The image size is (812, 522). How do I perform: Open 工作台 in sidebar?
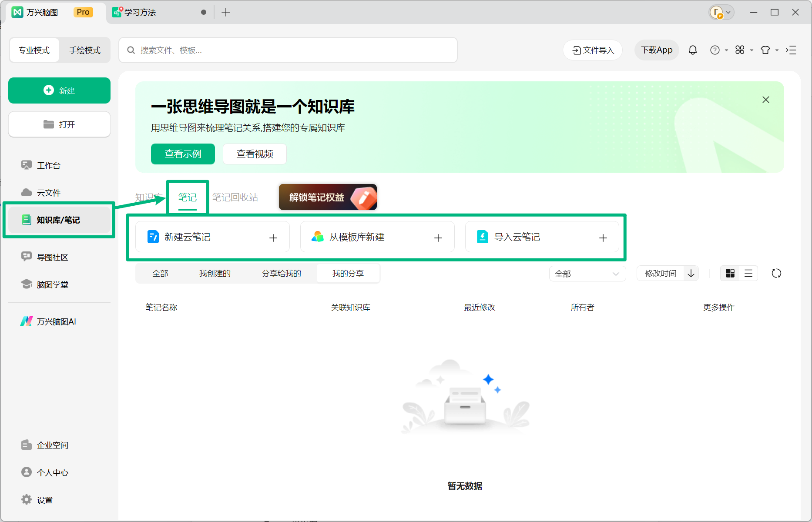coord(59,165)
